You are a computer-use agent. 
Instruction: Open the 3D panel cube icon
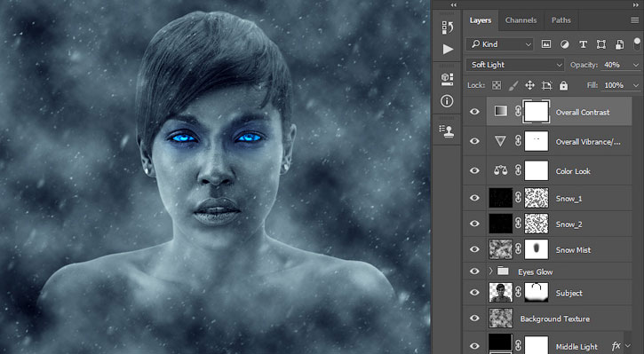(448, 79)
